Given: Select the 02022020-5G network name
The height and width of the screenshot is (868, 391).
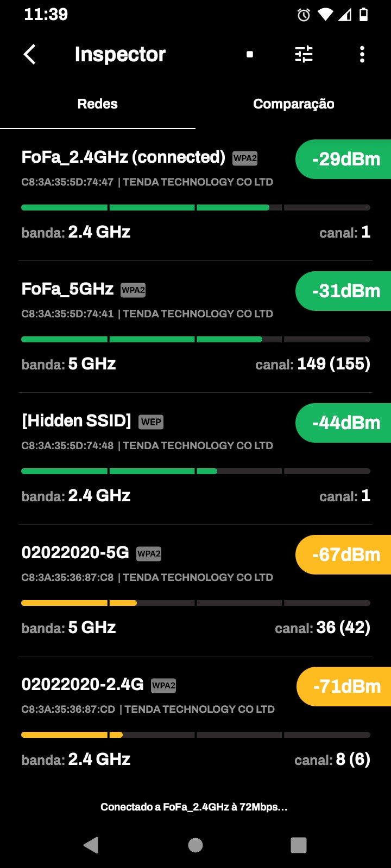Looking at the screenshot, I should tap(75, 553).
